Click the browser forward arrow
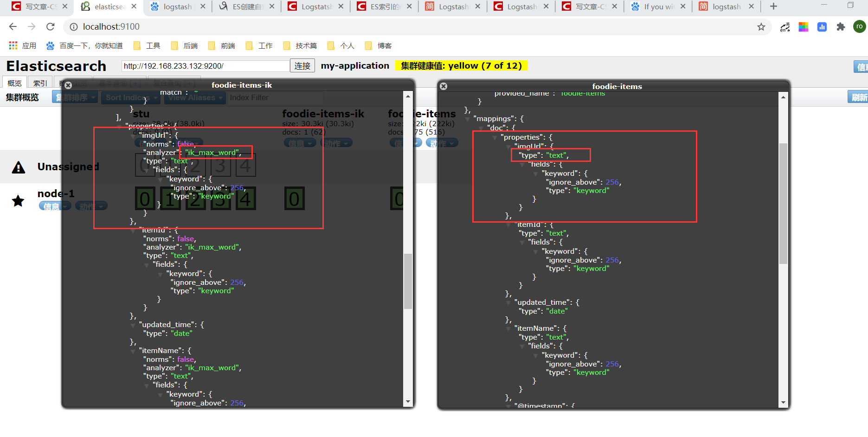The image size is (868, 437). [x=32, y=27]
